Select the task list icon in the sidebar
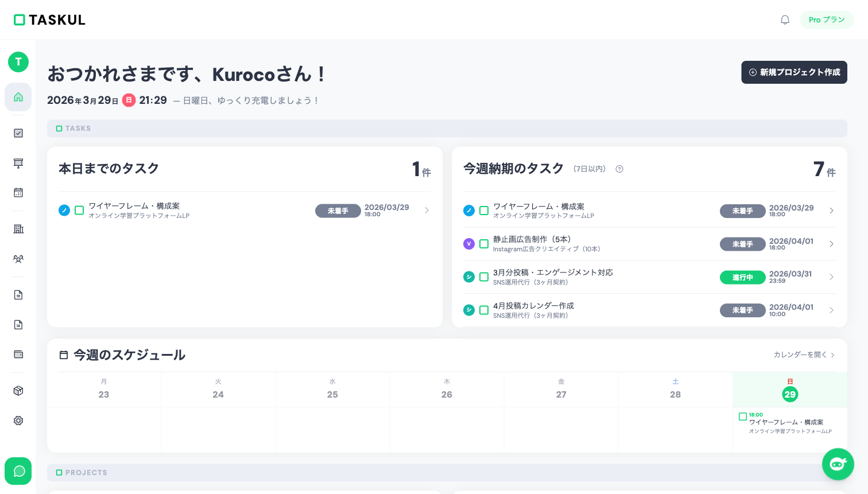868x494 pixels. (x=18, y=133)
